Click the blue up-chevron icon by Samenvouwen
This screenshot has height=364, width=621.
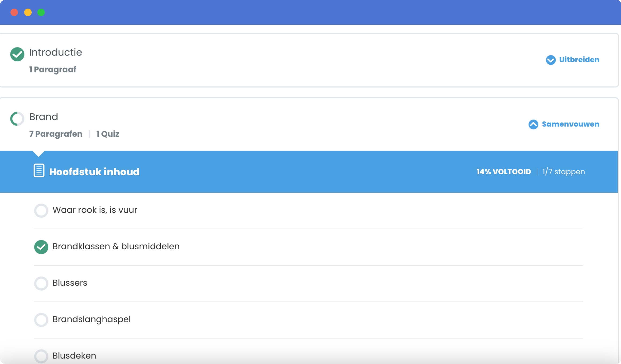[x=533, y=124]
